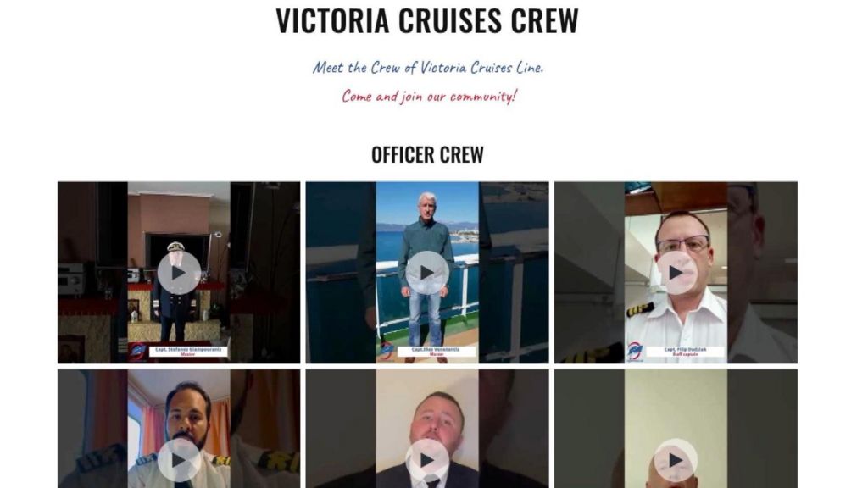
Task: Click the name caption under the gray-haired captain
Action: coord(436,352)
